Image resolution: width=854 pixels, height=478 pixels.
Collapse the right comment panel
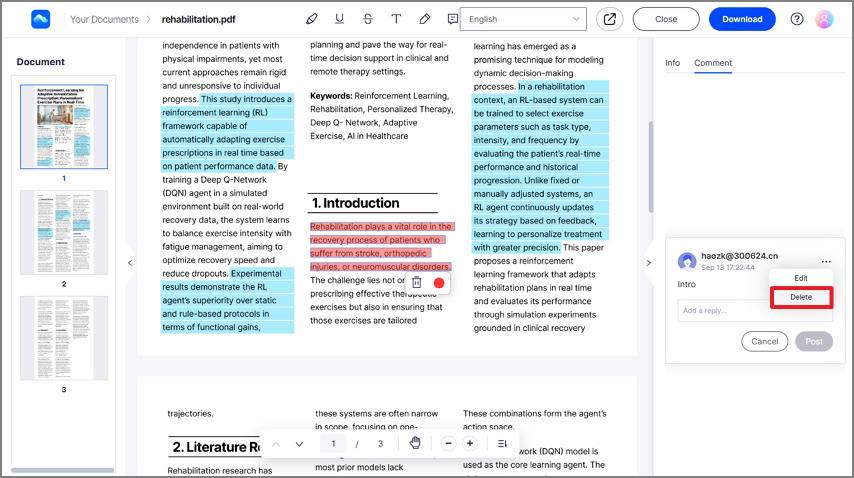click(x=648, y=263)
